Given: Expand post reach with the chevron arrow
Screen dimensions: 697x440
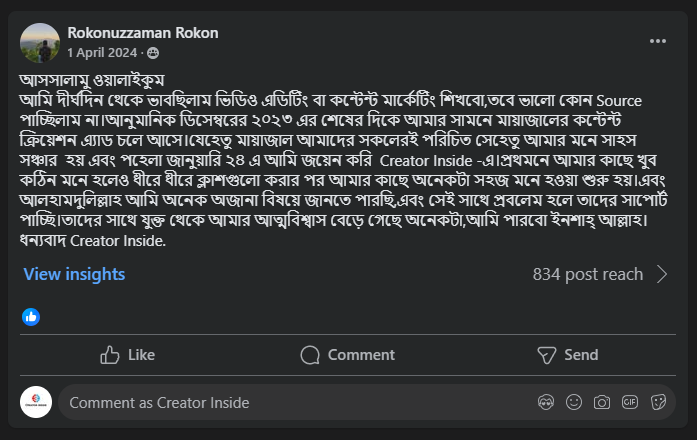Looking at the screenshot, I should [662, 274].
